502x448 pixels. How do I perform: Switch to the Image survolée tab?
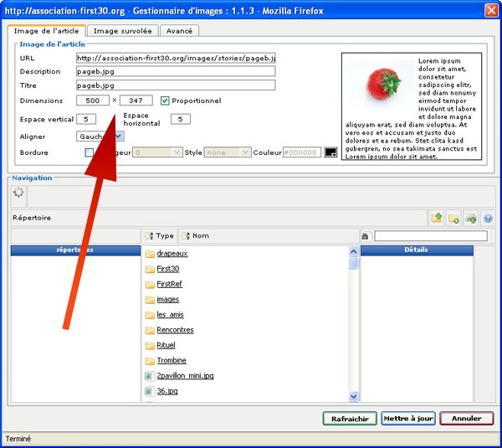point(122,31)
